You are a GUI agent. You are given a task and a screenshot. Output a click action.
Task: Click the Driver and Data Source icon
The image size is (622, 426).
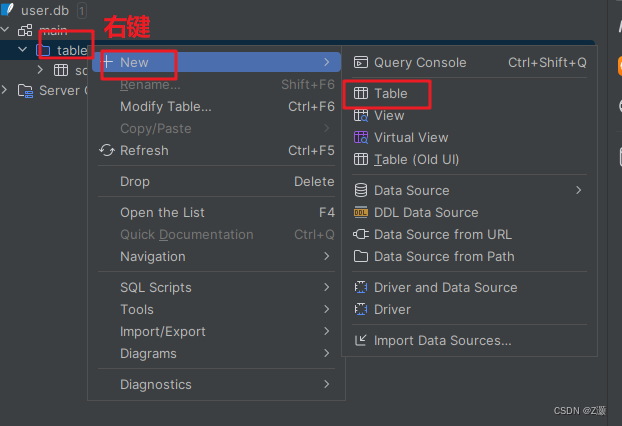361,287
